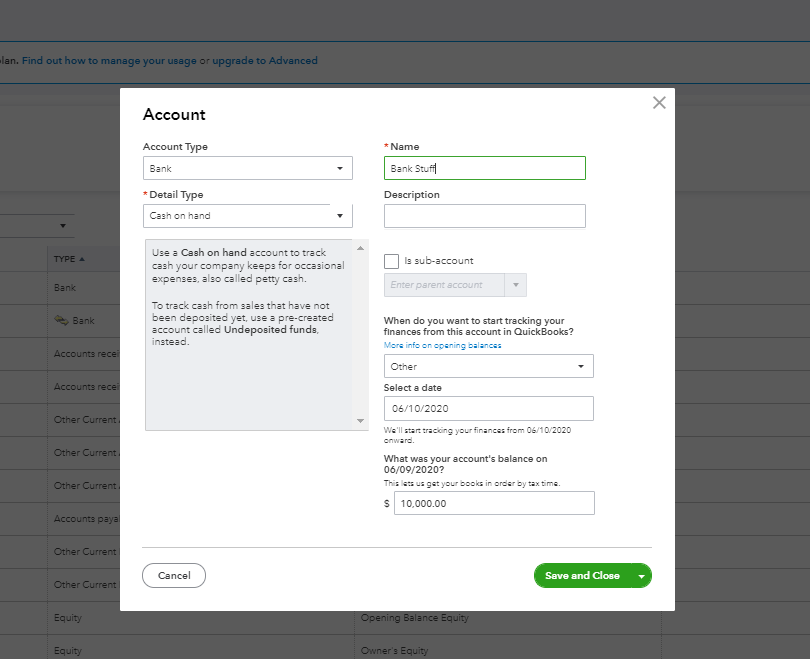Expand the tracking start 'Other' dropdown
Screen dimensions: 810x659
pyautogui.click(x=488, y=367)
